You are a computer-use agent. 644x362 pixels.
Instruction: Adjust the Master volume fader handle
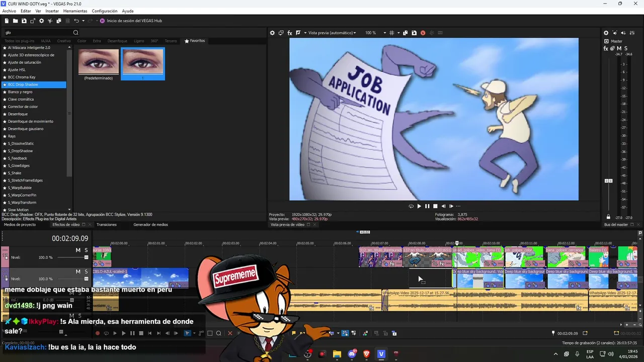tap(608, 180)
